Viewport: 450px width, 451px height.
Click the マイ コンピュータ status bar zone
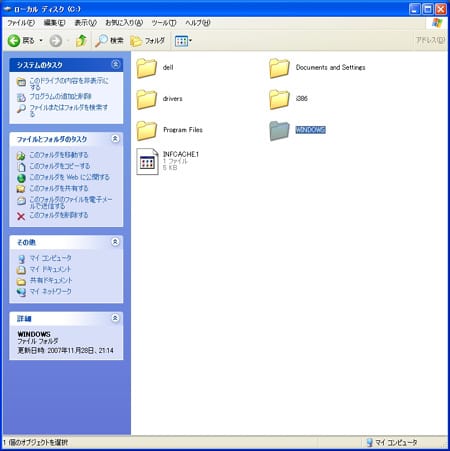391,442
